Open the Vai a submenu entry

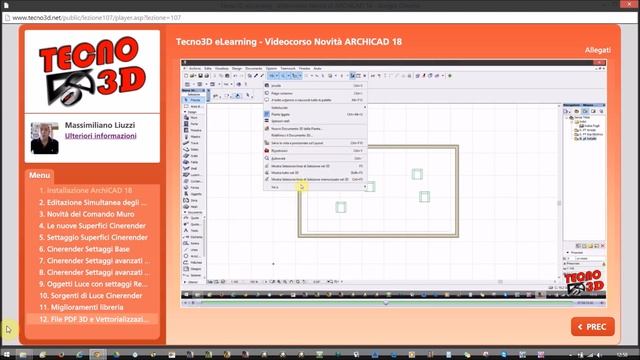315,187
